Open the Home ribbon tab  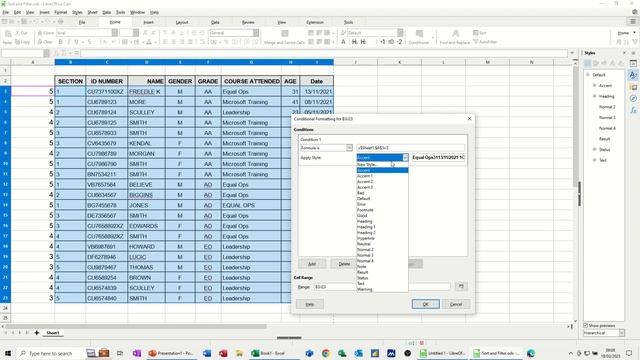(x=115, y=22)
